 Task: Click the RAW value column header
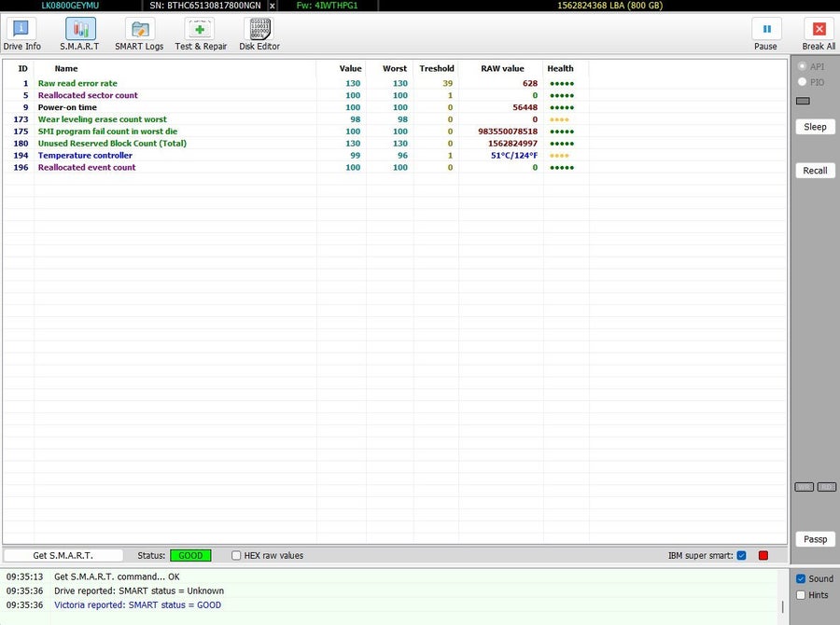click(x=502, y=68)
